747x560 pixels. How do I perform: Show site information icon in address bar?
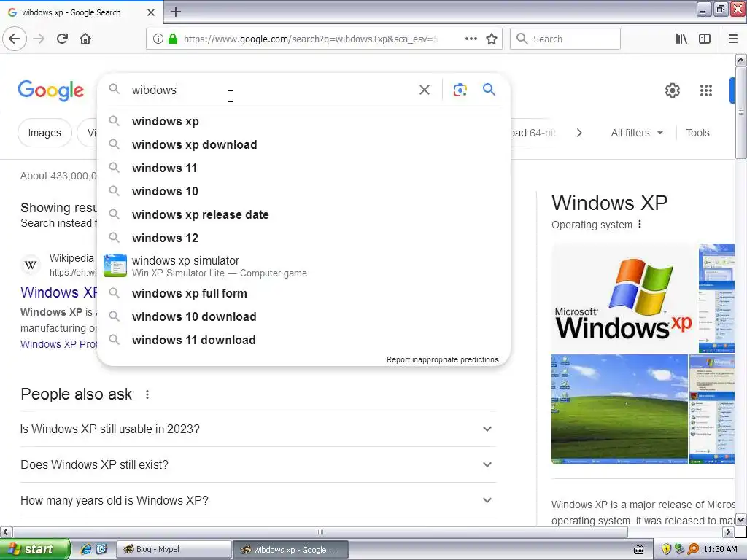(x=158, y=39)
